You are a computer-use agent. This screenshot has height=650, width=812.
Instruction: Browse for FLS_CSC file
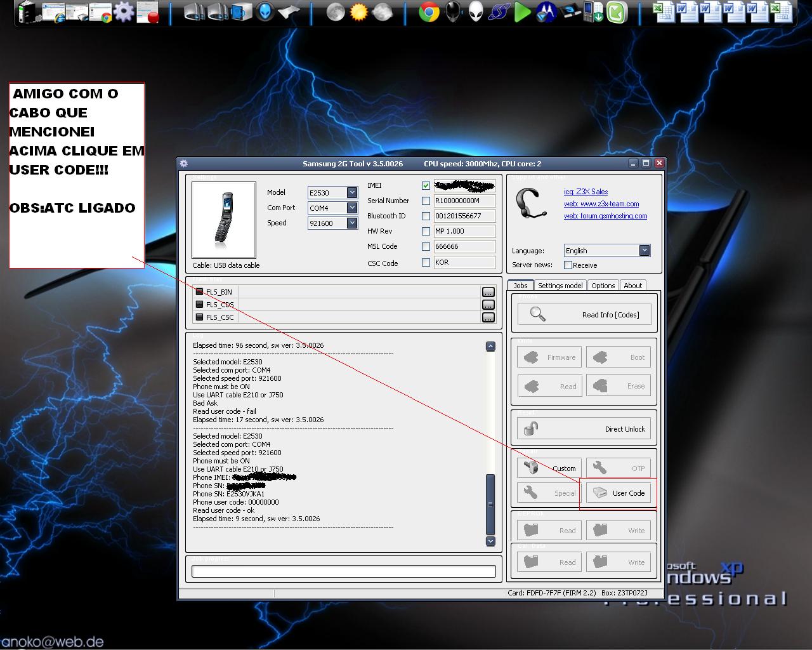tap(488, 317)
